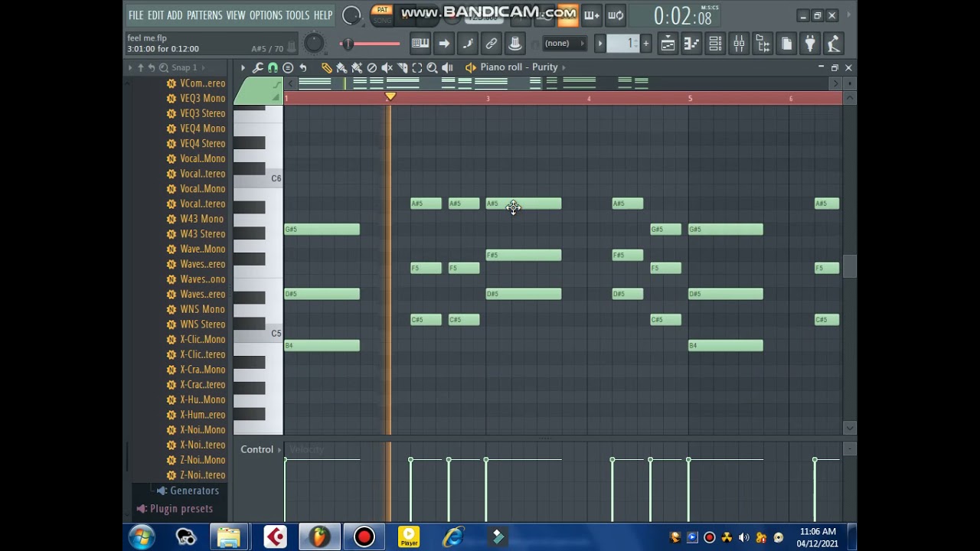
Task: Toggle typing keyboard to piano
Action: pyautogui.click(x=420, y=44)
